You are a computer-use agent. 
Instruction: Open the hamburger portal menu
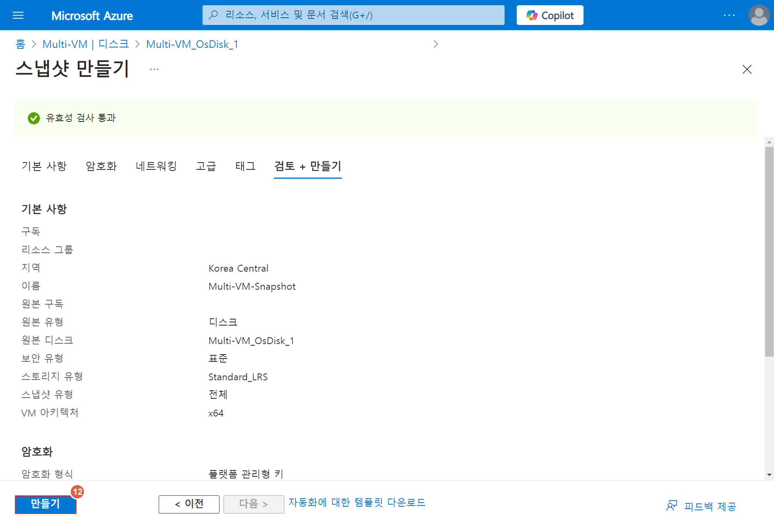18,15
